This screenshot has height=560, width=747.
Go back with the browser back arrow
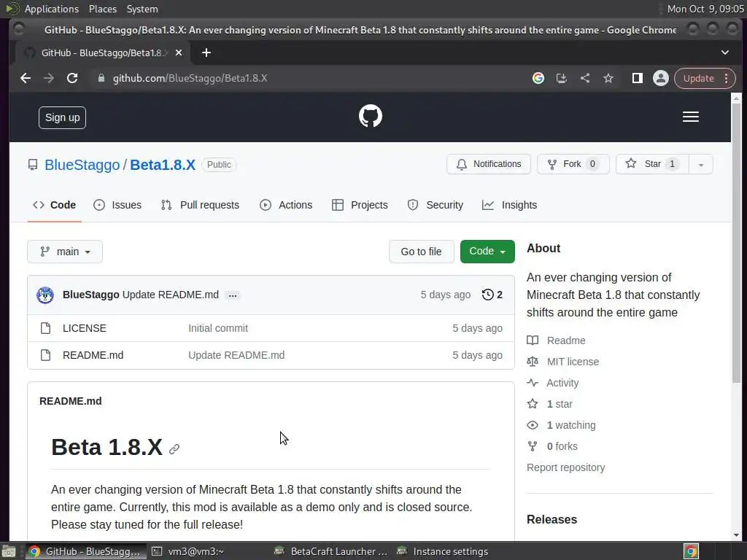[26, 78]
